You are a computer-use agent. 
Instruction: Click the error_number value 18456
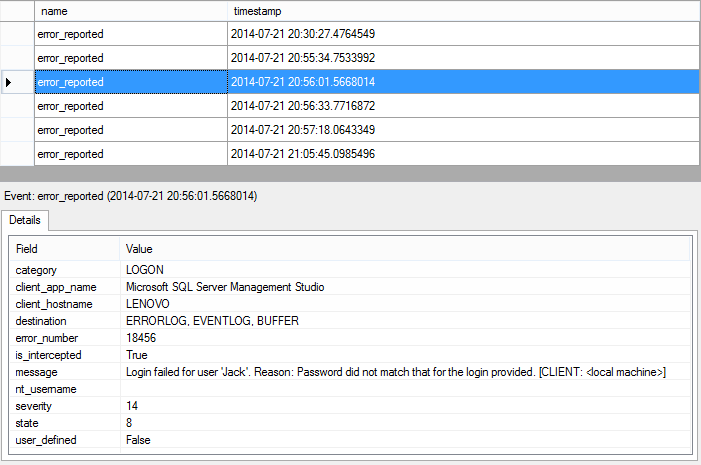(x=142, y=338)
